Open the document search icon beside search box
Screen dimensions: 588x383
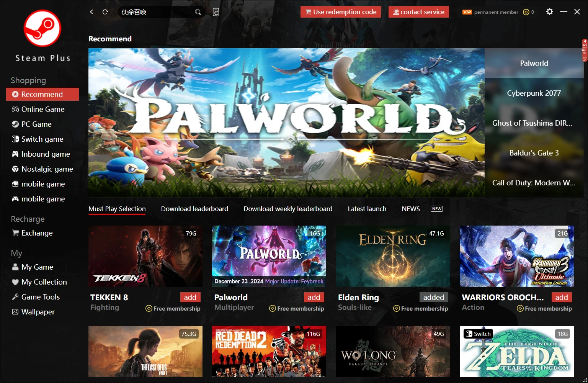216,12
